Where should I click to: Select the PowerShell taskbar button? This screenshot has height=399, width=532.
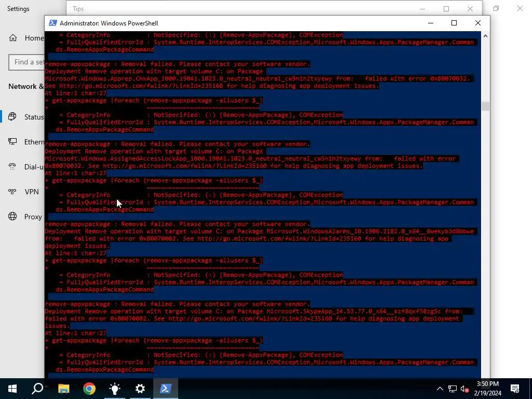coord(166,389)
